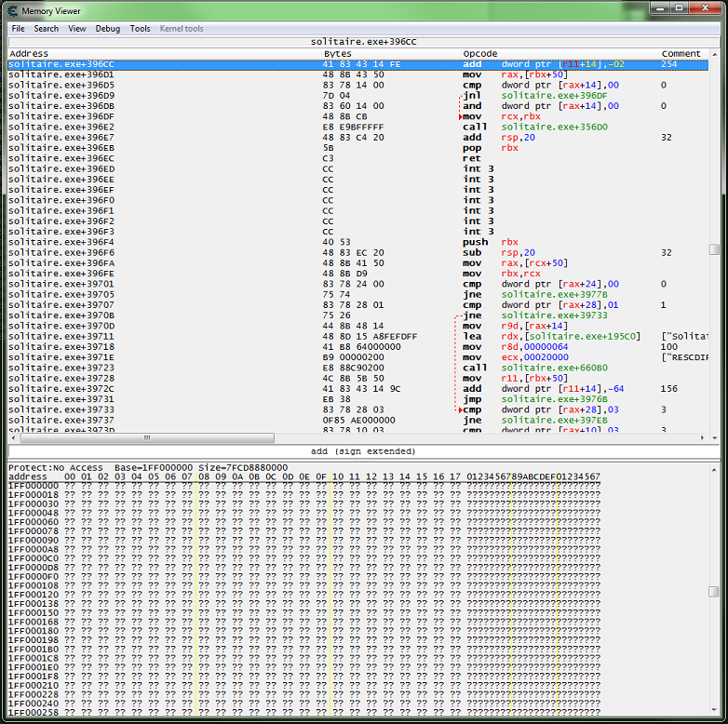Click the hex row address 1FF000018
This screenshot has height=724, width=728.
tap(34, 495)
